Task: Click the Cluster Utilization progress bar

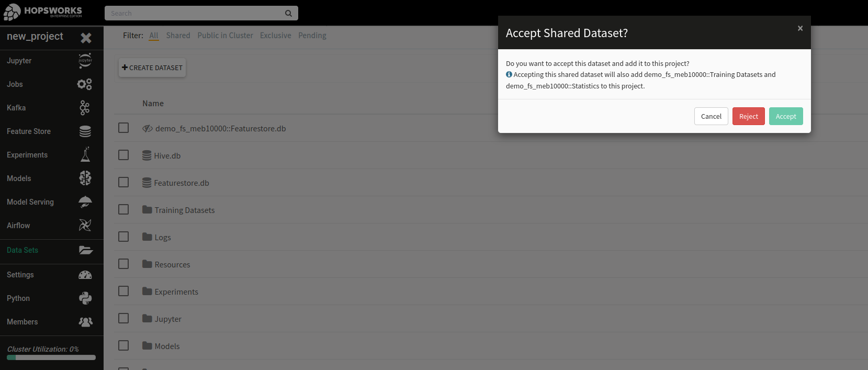Action: point(51,357)
